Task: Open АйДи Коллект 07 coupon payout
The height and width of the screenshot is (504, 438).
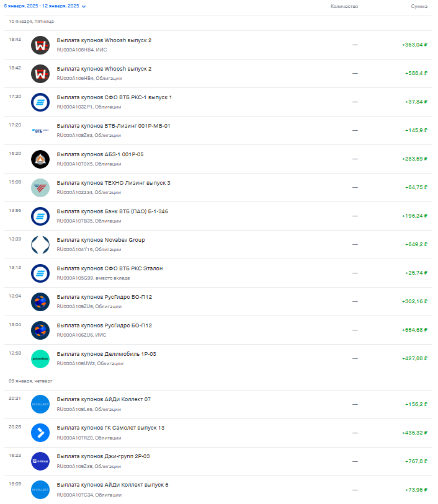Action: [x=104, y=399]
